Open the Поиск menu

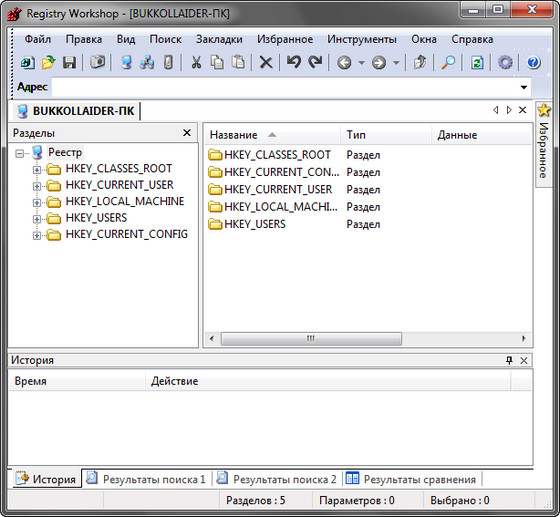[x=166, y=39]
